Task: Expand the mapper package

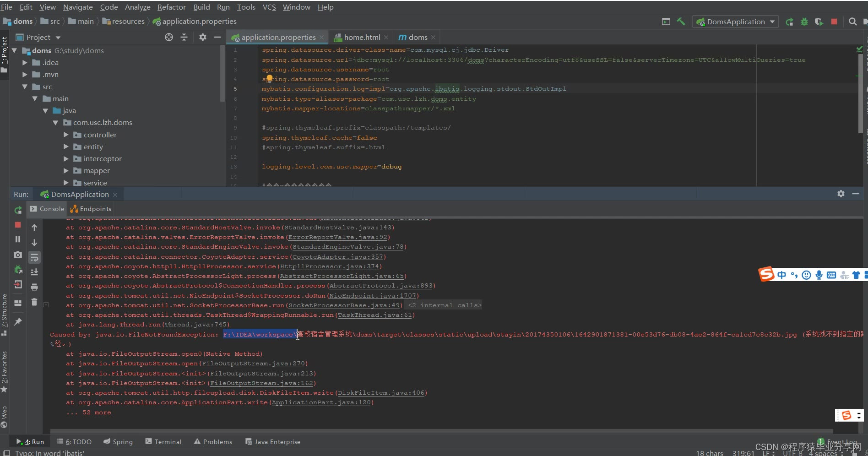Action: click(x=66, y=171)
